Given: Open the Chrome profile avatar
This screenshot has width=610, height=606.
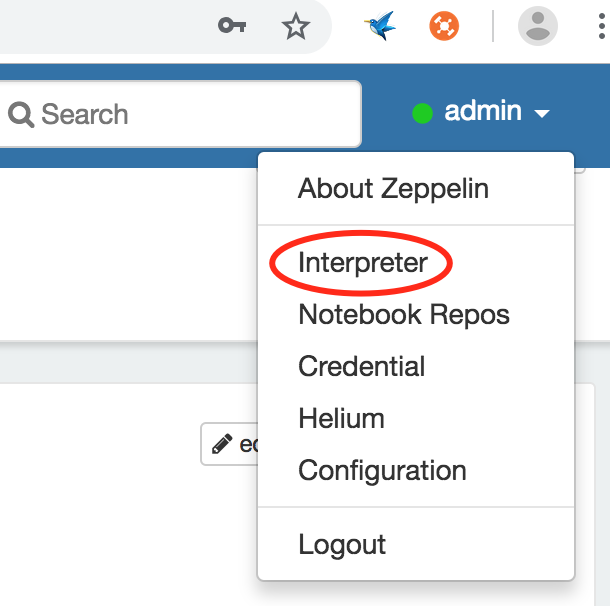Looking at the screenshot, I should click(x=538, y=26).
